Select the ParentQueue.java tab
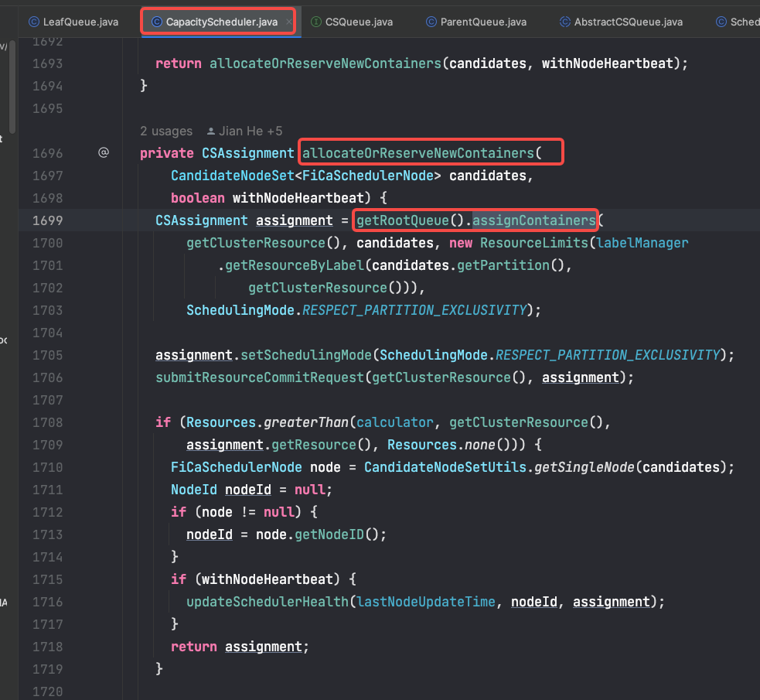The image size is (760, 700). (x=483, y=22)
